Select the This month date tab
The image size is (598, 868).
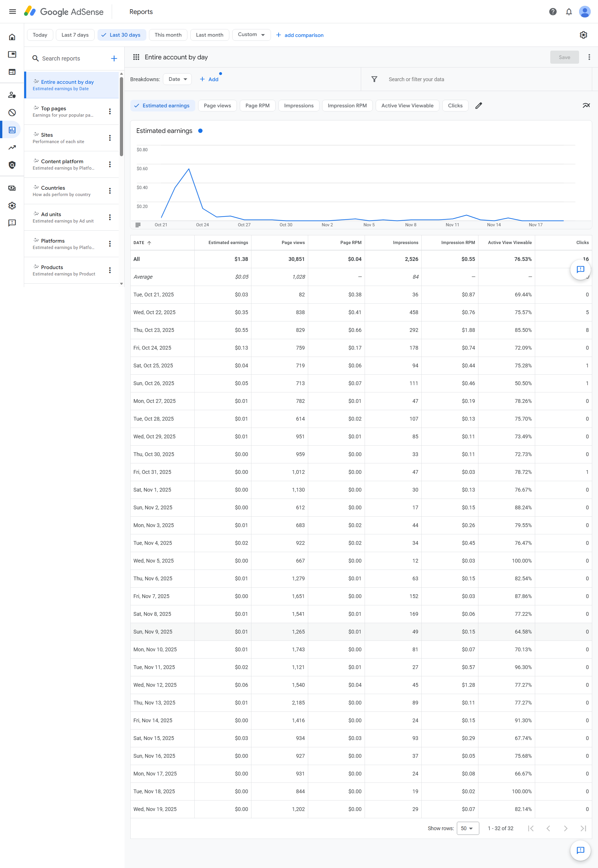pos(168,35)
